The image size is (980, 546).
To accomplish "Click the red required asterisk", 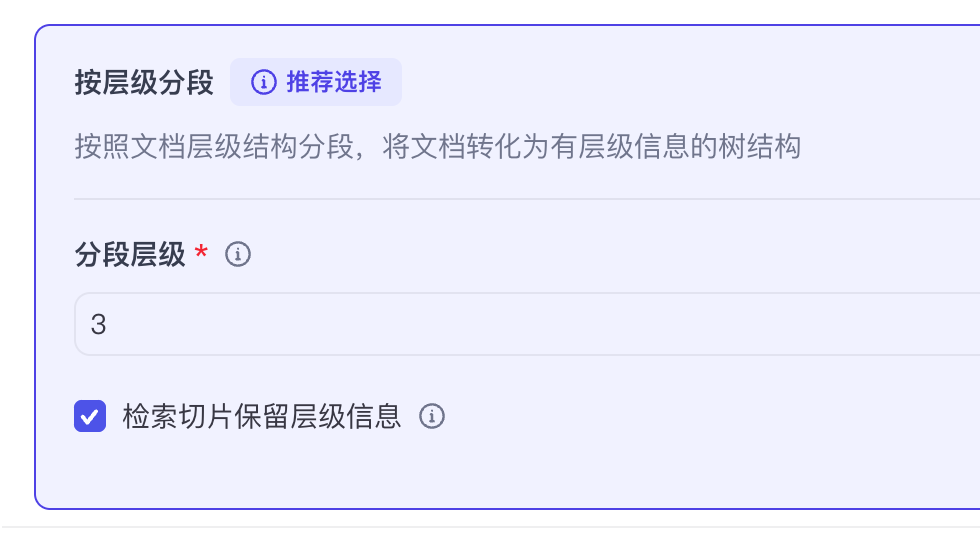I will click(202, 255).
